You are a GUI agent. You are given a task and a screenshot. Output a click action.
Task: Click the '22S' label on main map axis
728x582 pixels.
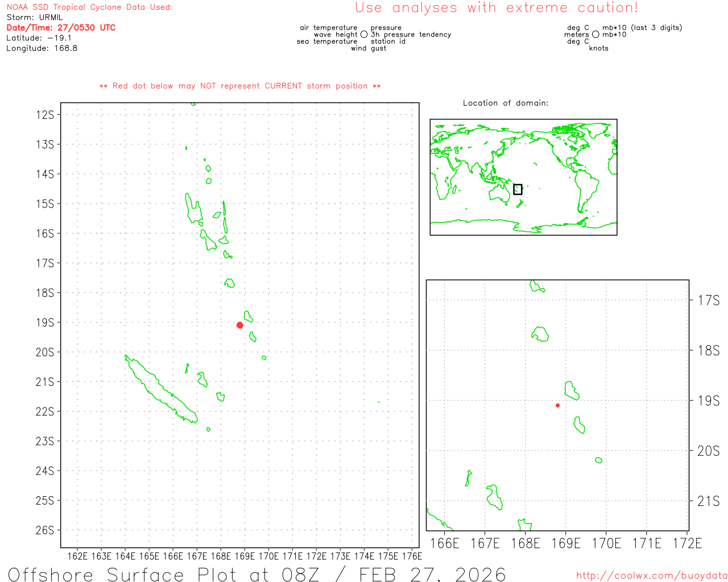coord(45,411)
